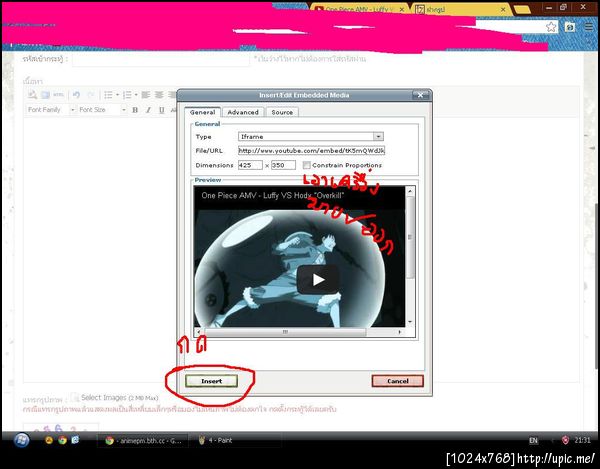Viewport: 600px width, 469px height.
Task: Play the YouTube video preview
Action: [318, 280]
